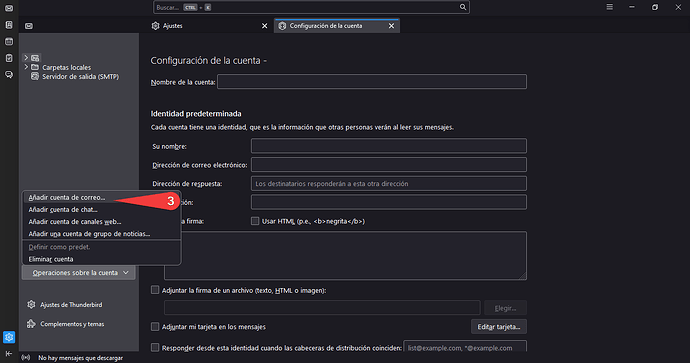This screenshot has width=690, height=363.
Task: Open the Chat sidebar icon
Action: [x=9, y=75]
